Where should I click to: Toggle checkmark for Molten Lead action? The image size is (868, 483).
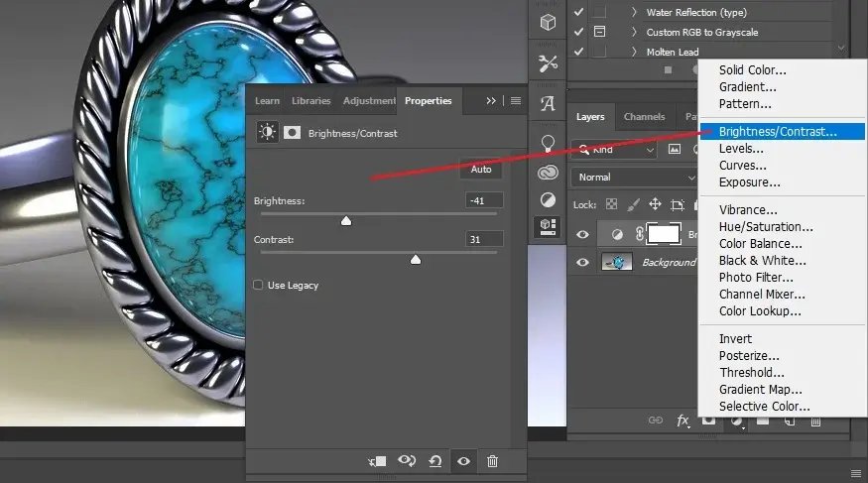point(578,52)
